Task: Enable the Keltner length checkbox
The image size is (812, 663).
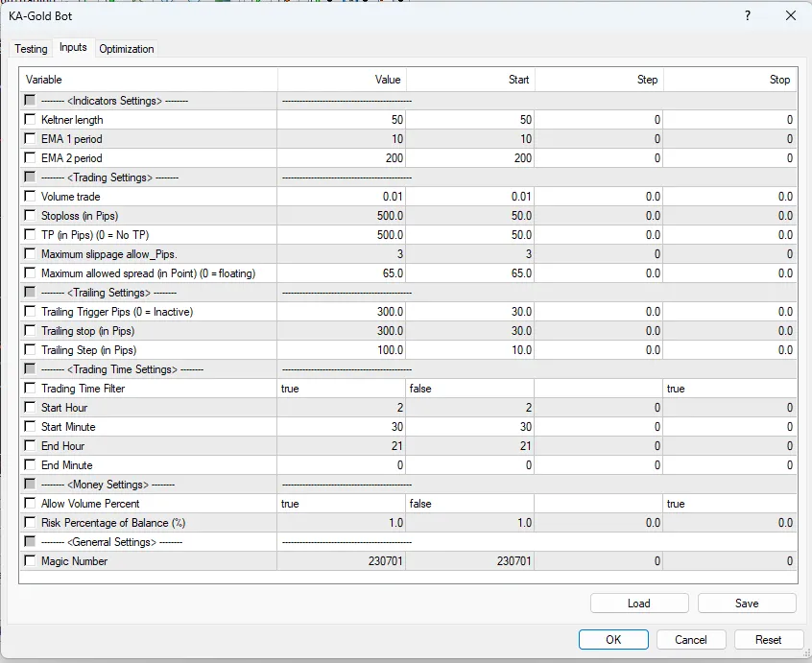Action: [30, 120]
